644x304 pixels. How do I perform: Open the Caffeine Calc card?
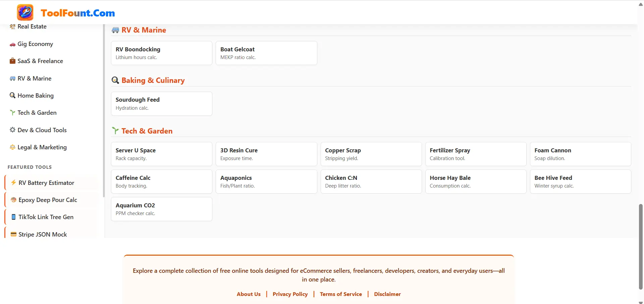162,182
